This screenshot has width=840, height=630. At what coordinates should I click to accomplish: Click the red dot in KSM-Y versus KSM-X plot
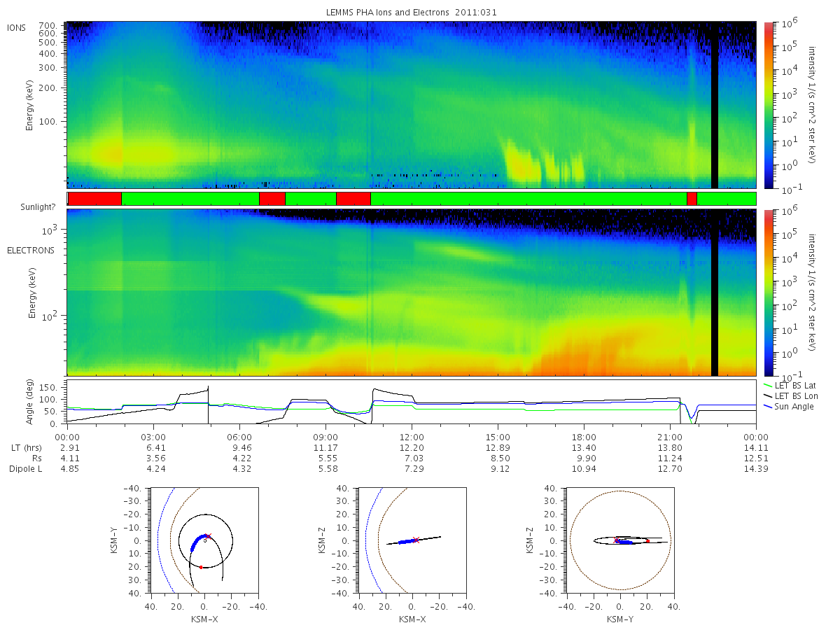click(x=201, y=567)
